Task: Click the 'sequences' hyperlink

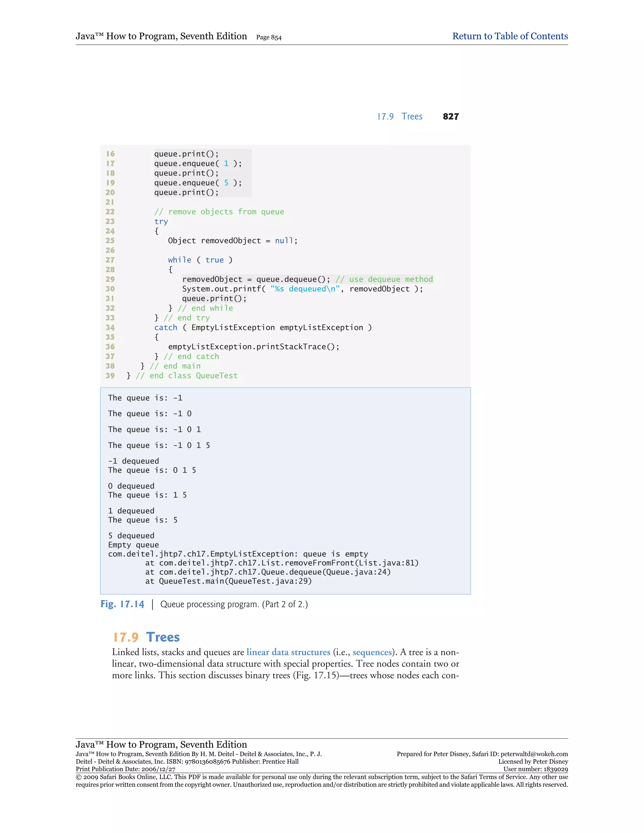Action: tap(372, 652)
